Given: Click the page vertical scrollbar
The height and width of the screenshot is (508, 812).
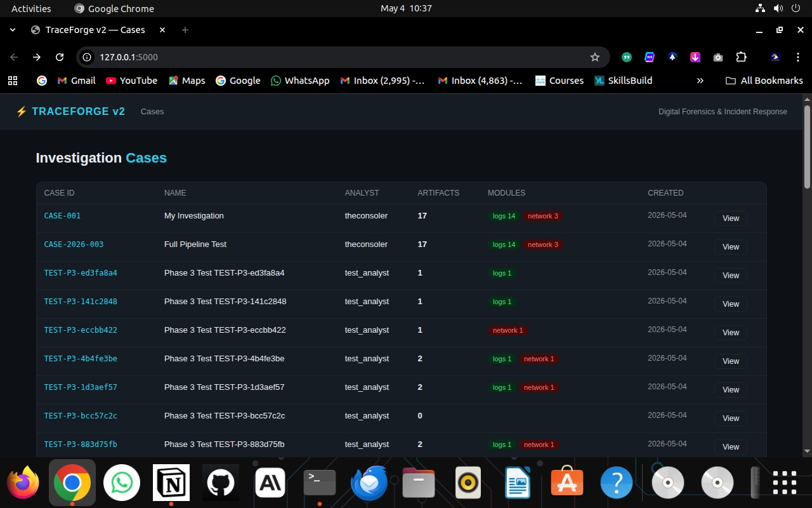Looking at the screenshot, I should click(807, 147).
